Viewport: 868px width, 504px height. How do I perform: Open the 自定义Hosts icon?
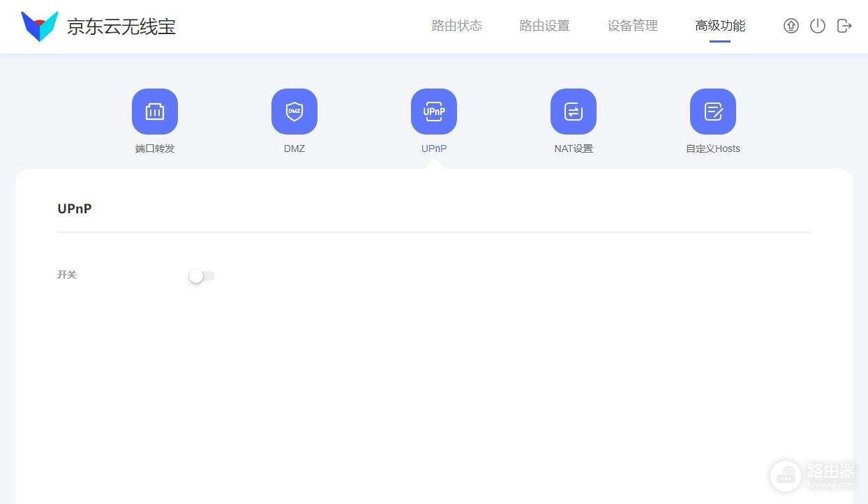[x=713, y=112]
